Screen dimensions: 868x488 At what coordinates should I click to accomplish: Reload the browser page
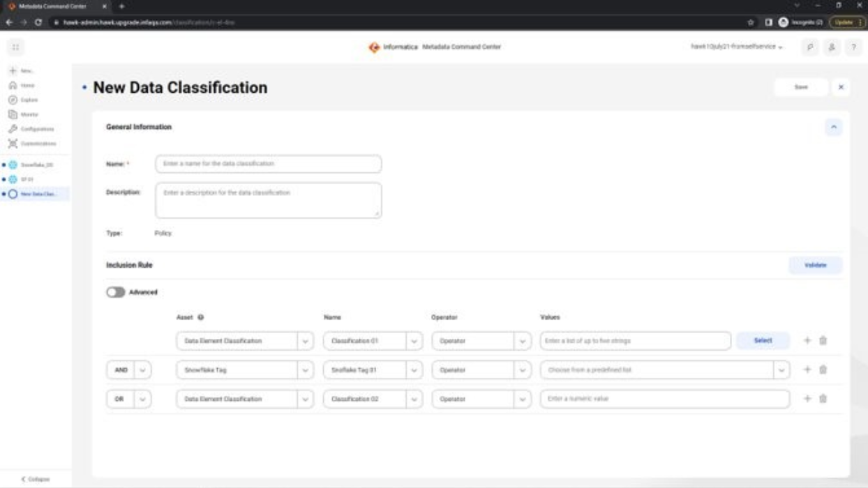[x=38, y=22]
